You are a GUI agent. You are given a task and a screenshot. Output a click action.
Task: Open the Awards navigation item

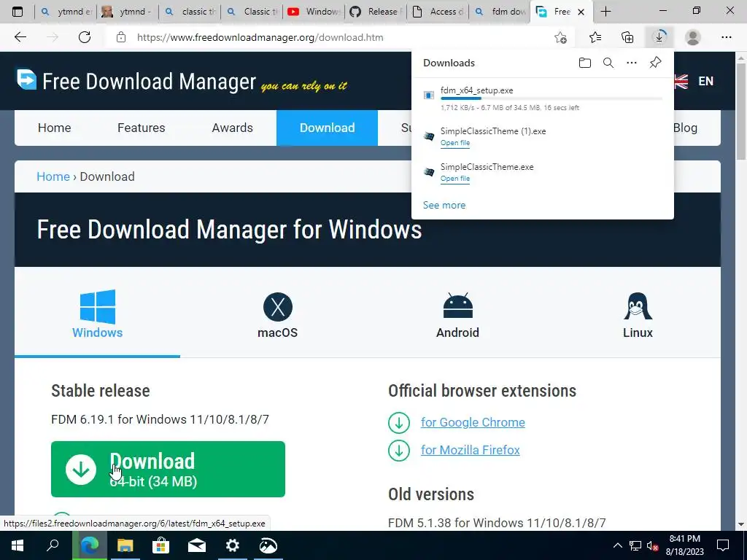(233, 128)
